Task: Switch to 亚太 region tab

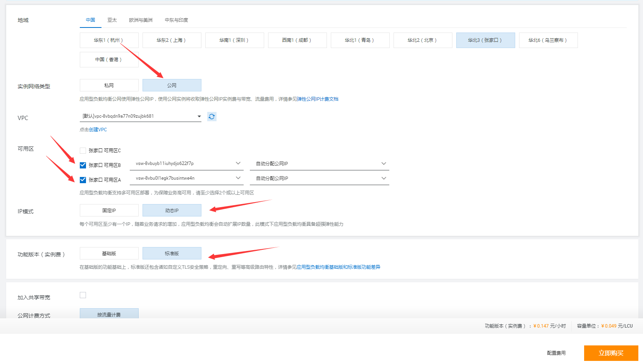Action: click(x=112, y=20)
